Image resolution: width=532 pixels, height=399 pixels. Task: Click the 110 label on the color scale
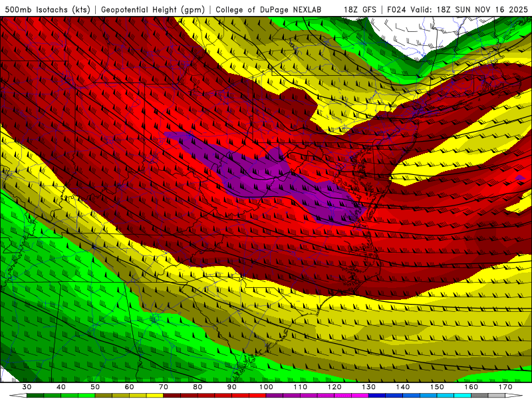(301, 387)
